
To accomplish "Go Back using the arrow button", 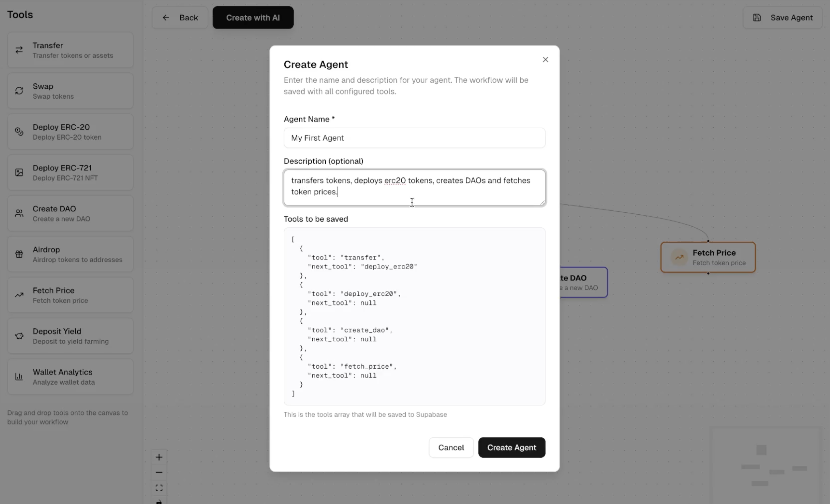I will [x=180, y=18].
